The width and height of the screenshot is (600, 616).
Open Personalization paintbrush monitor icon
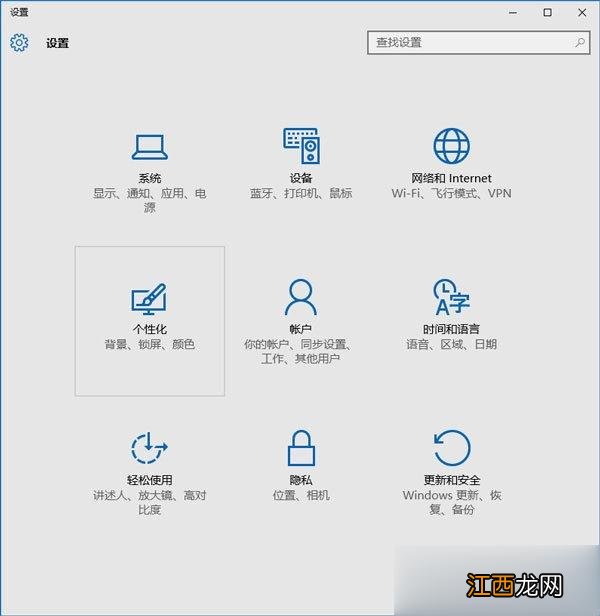149,299
